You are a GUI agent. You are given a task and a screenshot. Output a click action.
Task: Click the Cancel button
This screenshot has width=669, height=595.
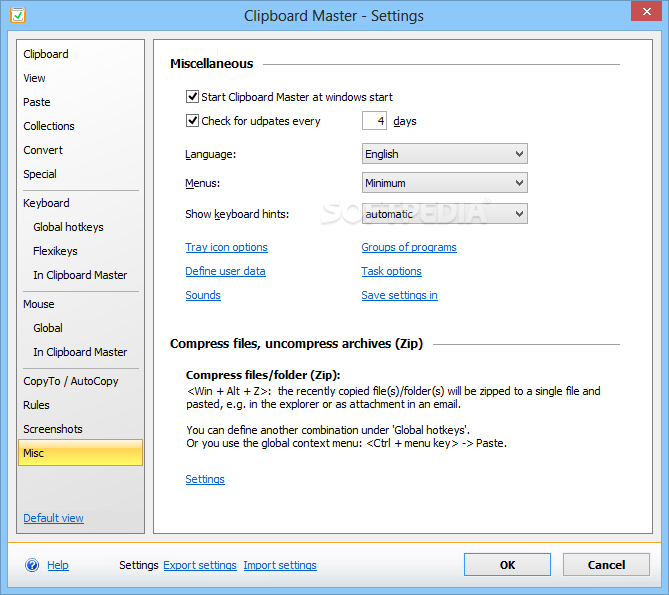[x=606, y=565]
